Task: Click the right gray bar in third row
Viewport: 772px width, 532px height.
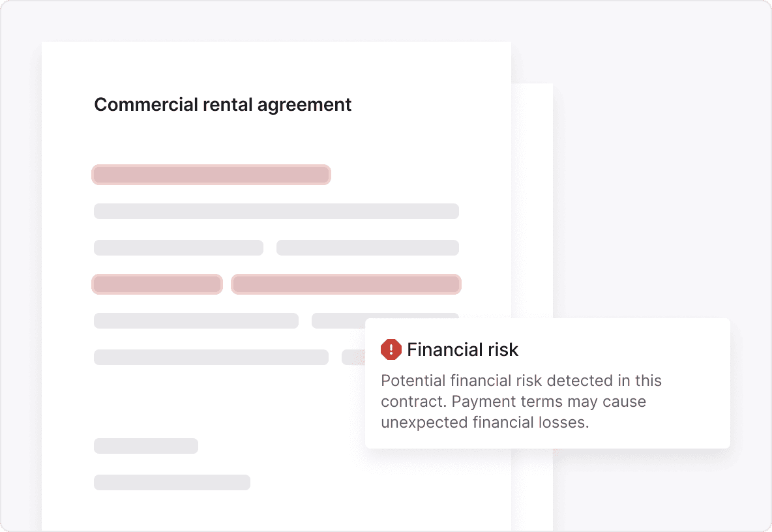Action: (x=367, y=248)
